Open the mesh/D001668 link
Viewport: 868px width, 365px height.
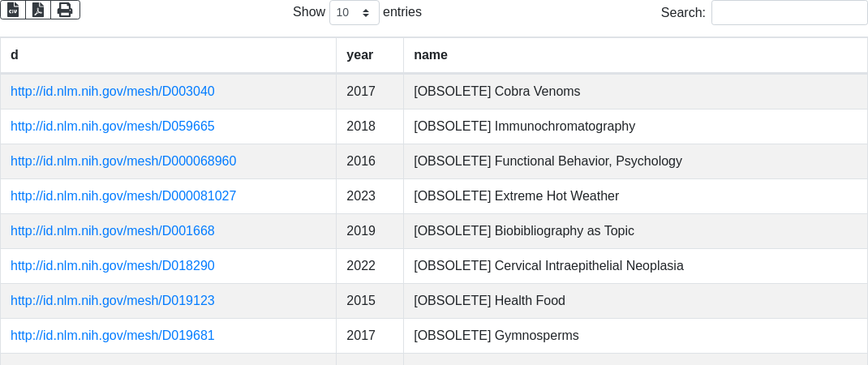[113, 231]
